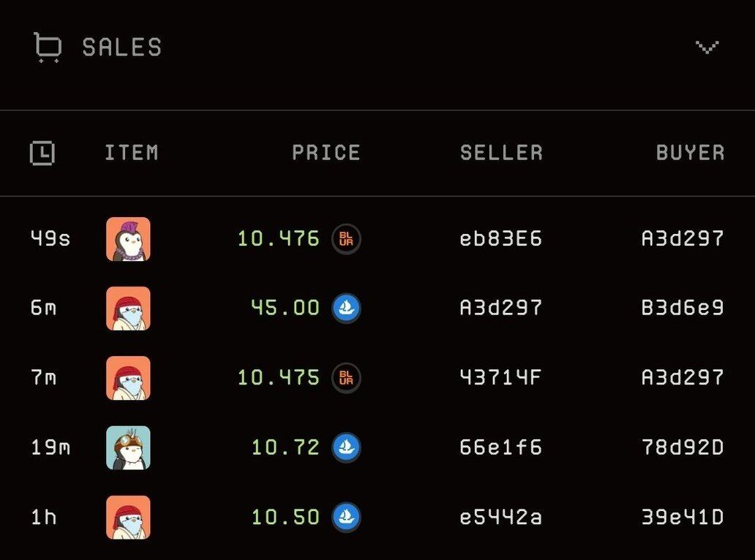The width and height of the screenshot is (755, 560).
Task: Open the mohawk penguin thumbnail from 49s ago
Action: tap(128, 239)
